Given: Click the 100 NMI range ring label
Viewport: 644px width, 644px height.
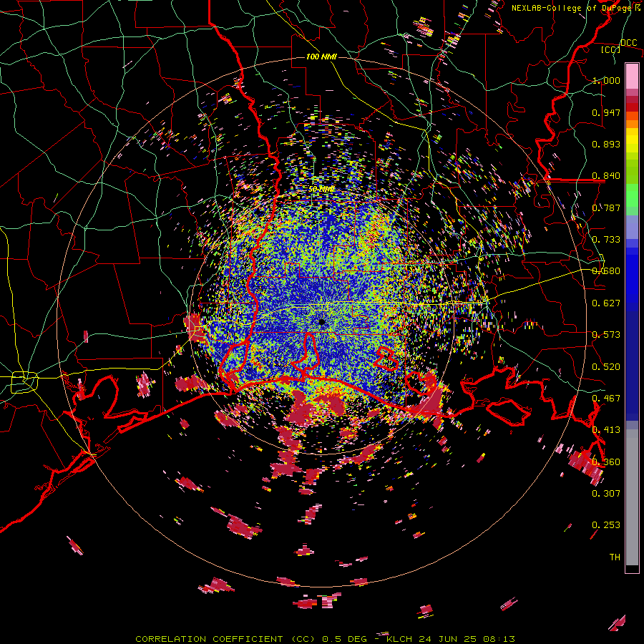Looking at the screenshot, I should point(321,57).
